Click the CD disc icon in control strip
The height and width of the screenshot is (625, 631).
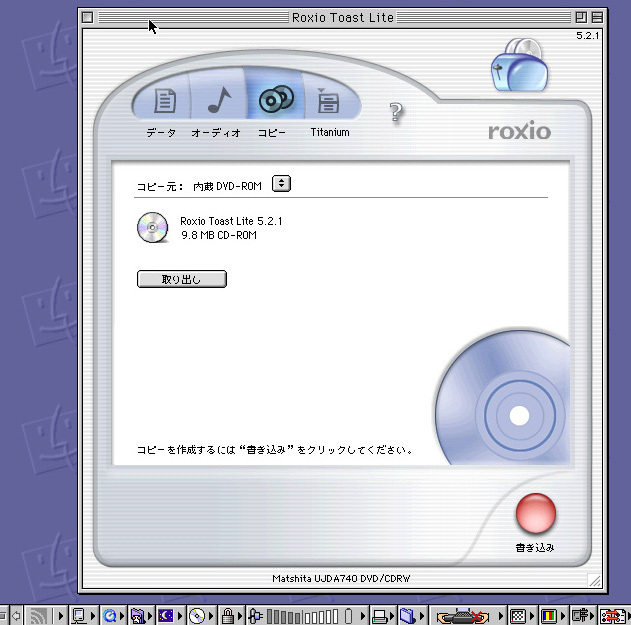197,616
